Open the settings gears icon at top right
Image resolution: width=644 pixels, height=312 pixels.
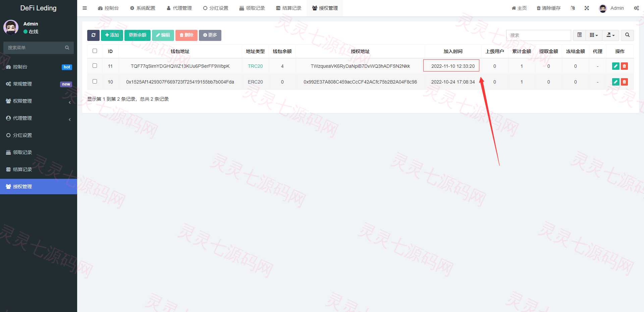tap(636, 8)
